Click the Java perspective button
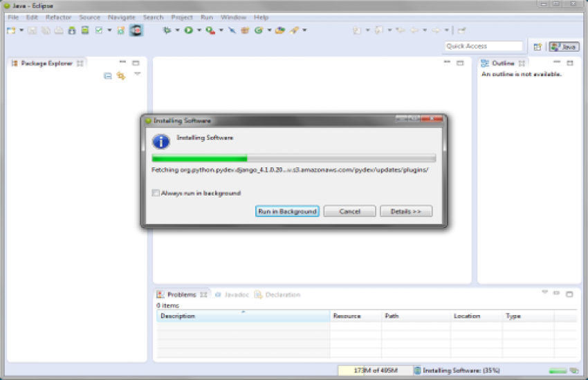This screenshot has width=588, height=380. [564, 47]
